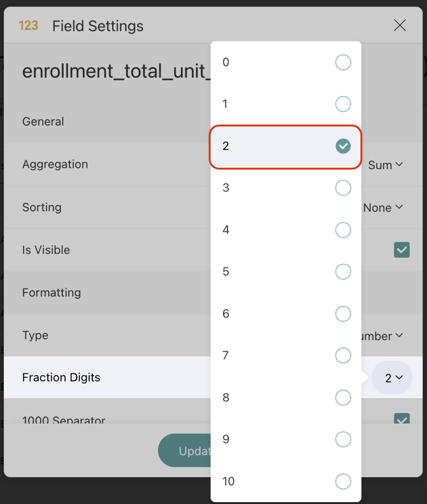Viewport: 427px width, 504px height.
Task: Pick 3 from the fraction digits list
Action: pos(343,188)
